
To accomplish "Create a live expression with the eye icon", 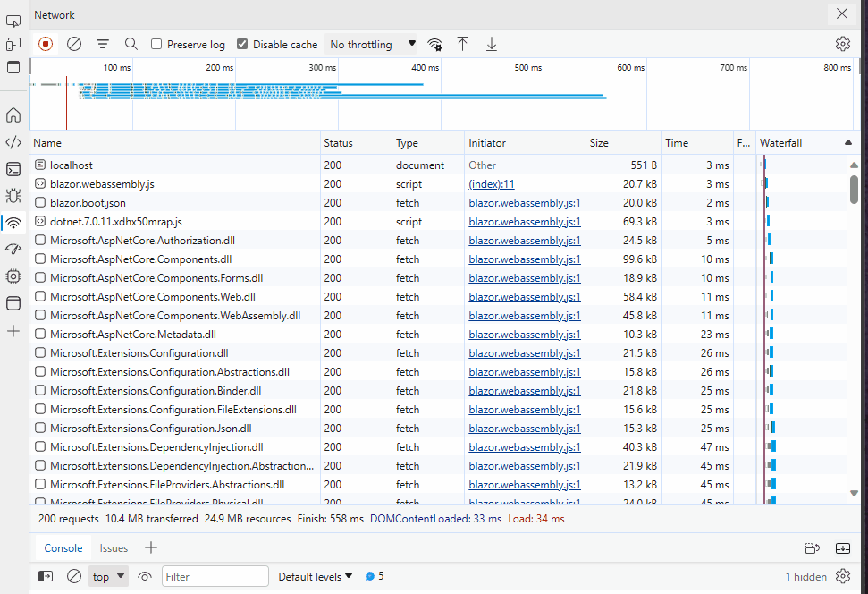I will click(x=144, y=576).
